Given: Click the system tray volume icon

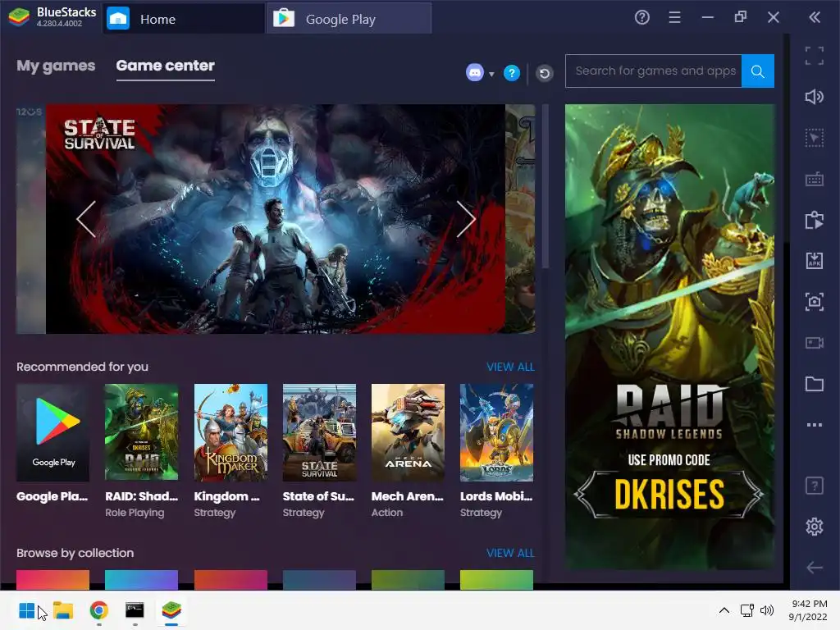Looking at the screenshot, I should [767, 610].
